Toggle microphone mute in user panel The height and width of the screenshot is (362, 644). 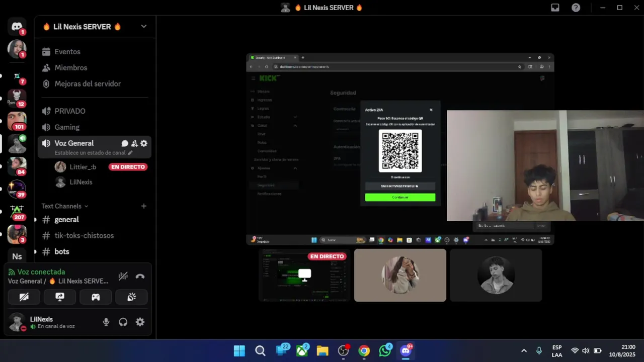(106, 322)
